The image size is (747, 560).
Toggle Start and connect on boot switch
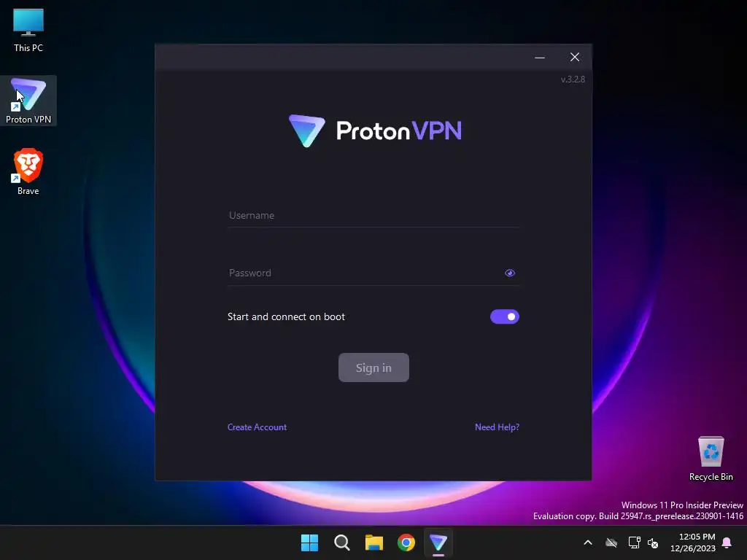(505, 316)
